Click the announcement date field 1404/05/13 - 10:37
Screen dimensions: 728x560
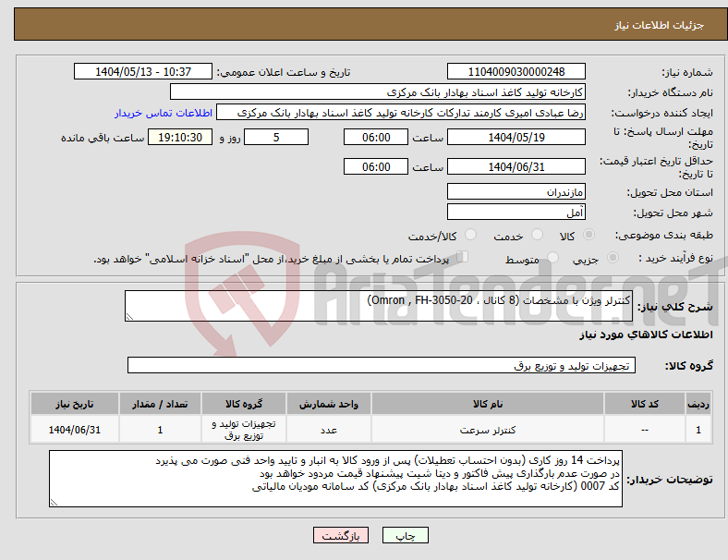pos(143,72)
